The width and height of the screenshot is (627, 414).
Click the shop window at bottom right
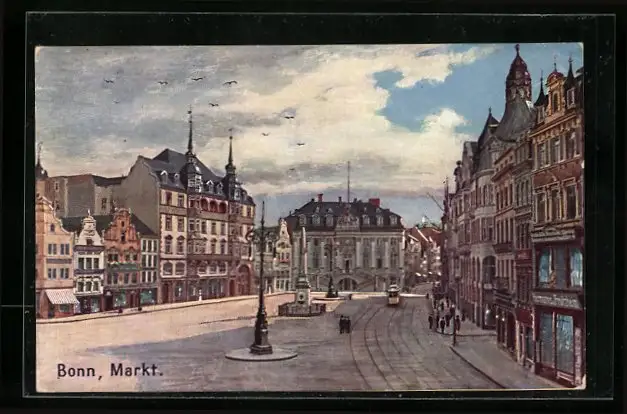[557, 342]
